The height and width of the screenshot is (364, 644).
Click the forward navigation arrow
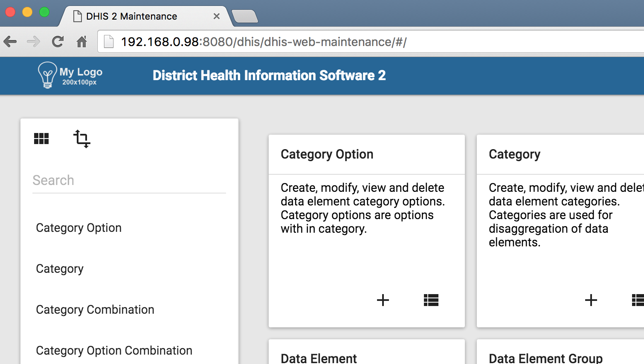tap(33, 42)
